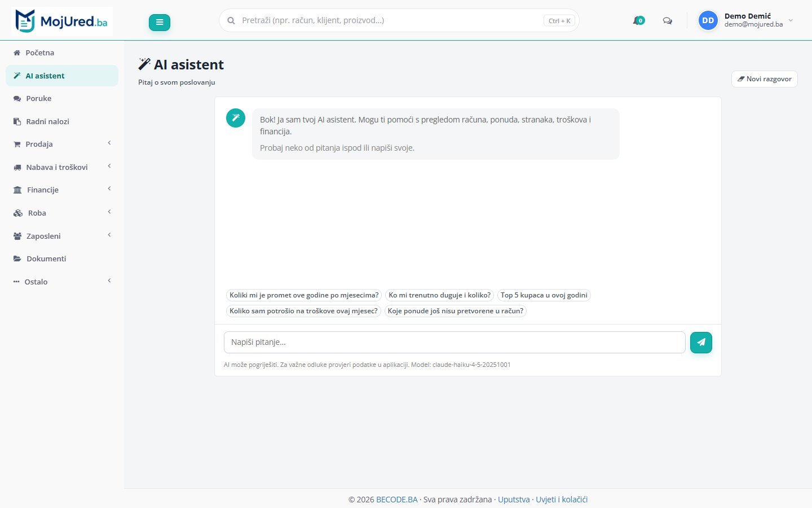
Task: Open the Uvjeti i kolačići footer link
Action: [562, 500]
